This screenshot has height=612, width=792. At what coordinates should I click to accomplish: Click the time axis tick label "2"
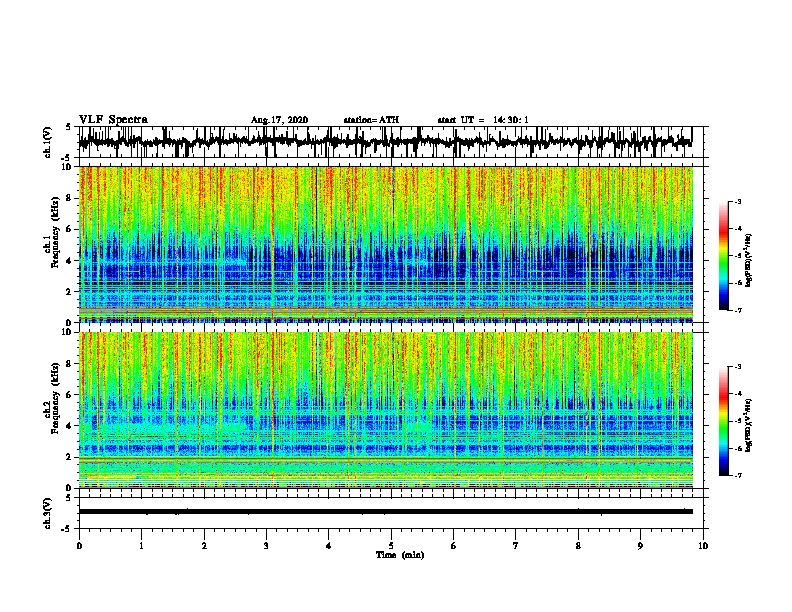pos(204,546)
